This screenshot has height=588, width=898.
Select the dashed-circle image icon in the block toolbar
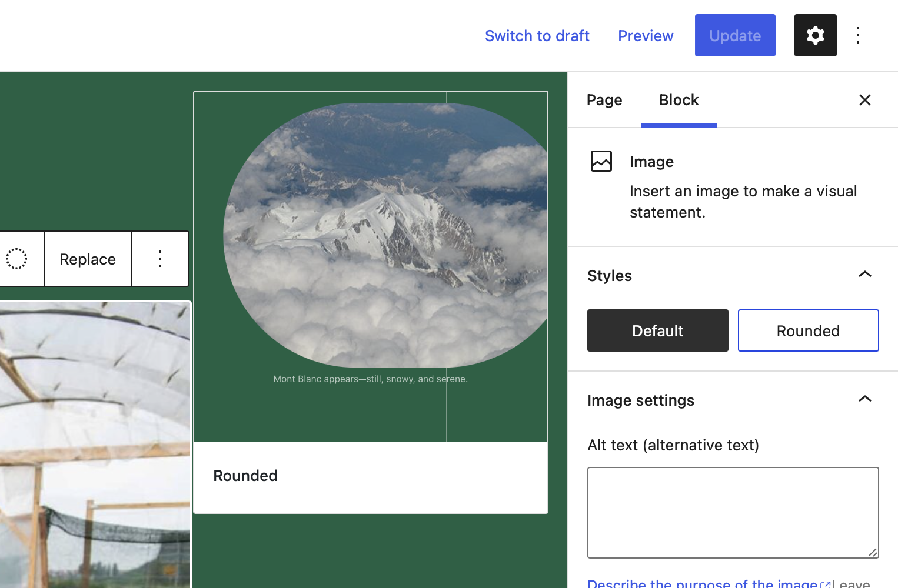tap(17, 259)
